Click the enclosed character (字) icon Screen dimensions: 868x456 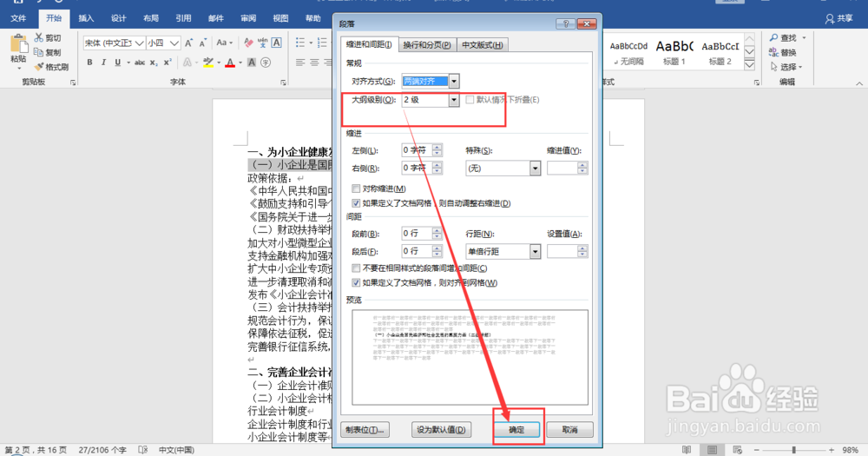pos(266,63)
